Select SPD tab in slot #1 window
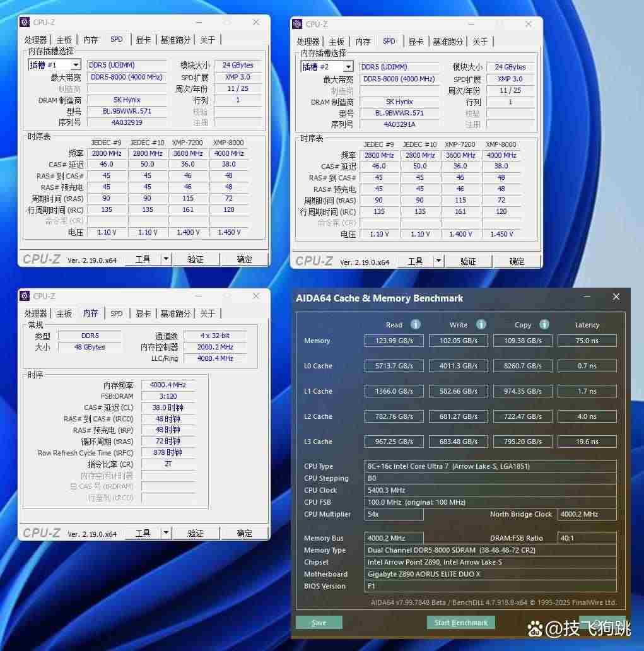Image resolution: width=644 pixels, height=651 pixels. (117, 39)
